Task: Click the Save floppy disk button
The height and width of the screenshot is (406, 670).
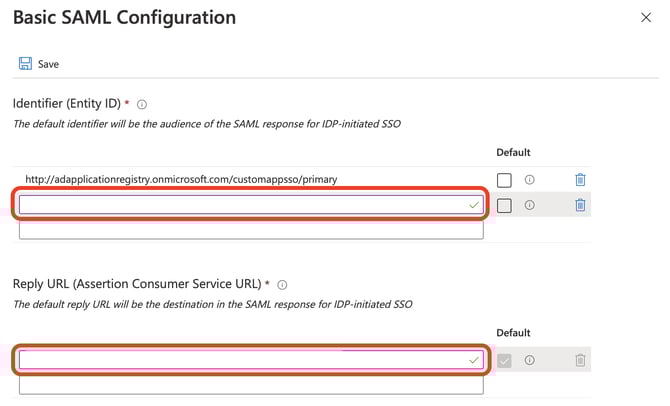Action: point(38,64)
